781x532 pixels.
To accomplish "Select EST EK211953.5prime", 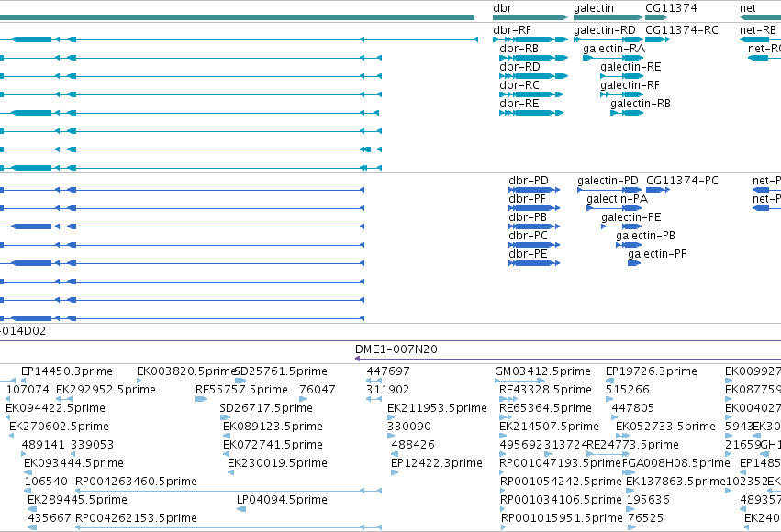I will coord(438,407).
